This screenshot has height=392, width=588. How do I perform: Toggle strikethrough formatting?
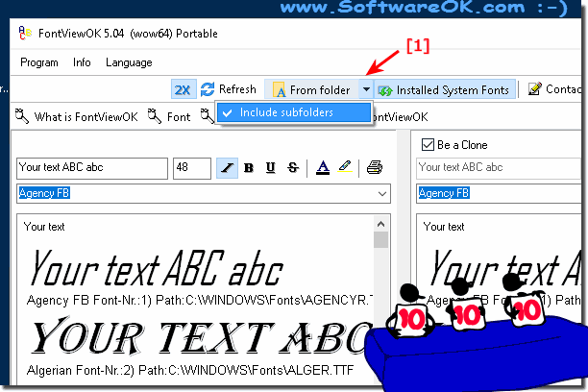(293, 168)
